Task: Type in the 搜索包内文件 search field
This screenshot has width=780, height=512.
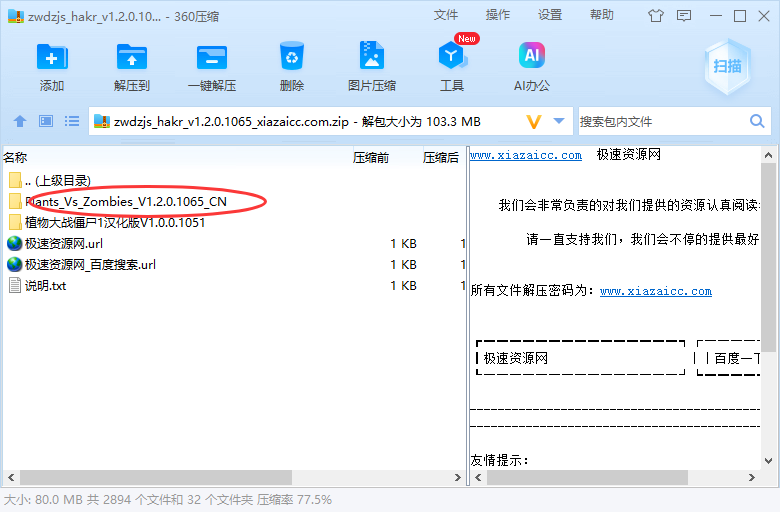Action: (x=660, y=121)
